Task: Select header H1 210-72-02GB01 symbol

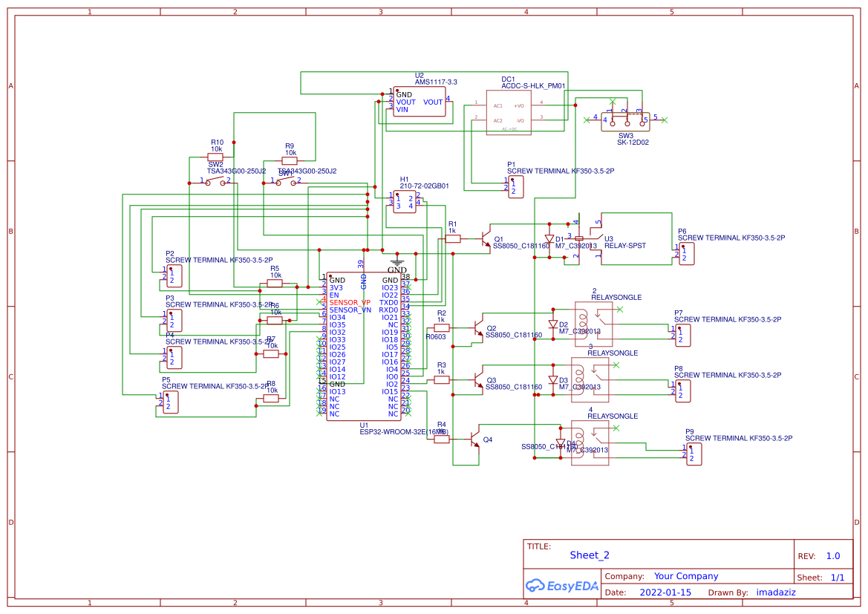Action: coord(403,201)
